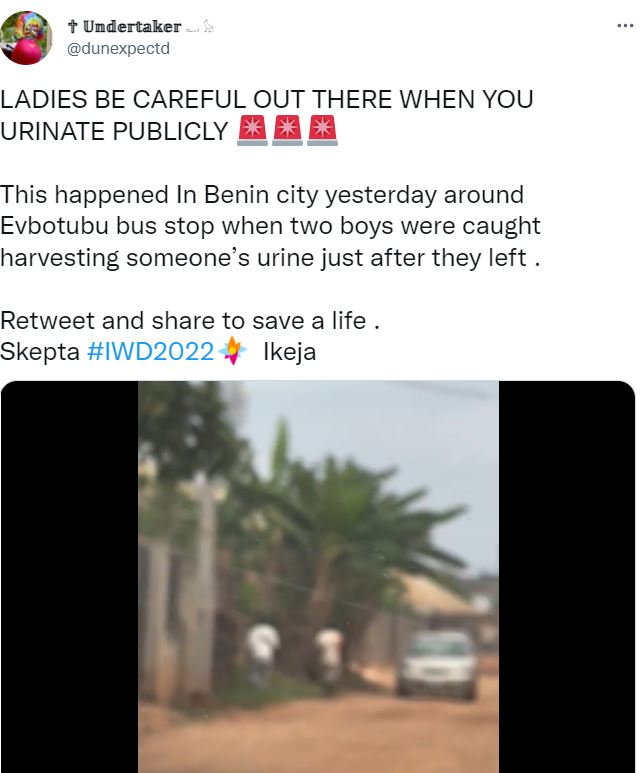
Task: Click the "Retweet and share" sentence
Action: pyautogui.click(x=189, y=321)
